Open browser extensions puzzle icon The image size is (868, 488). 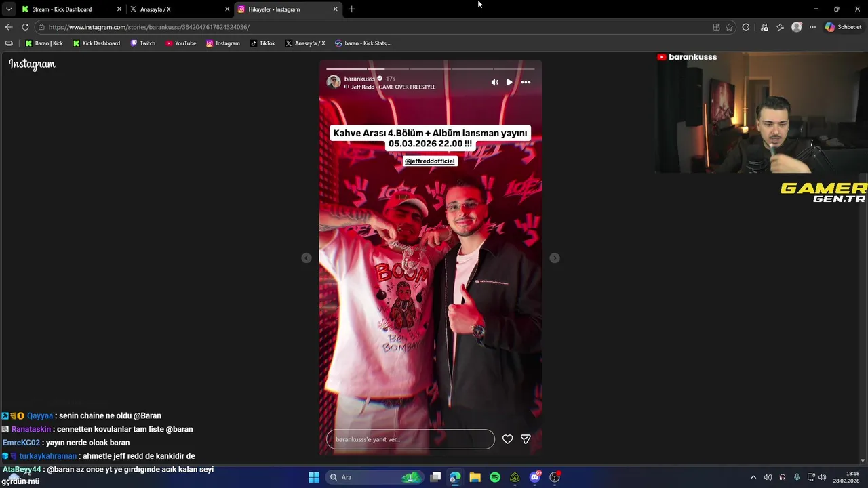(746, 27)
